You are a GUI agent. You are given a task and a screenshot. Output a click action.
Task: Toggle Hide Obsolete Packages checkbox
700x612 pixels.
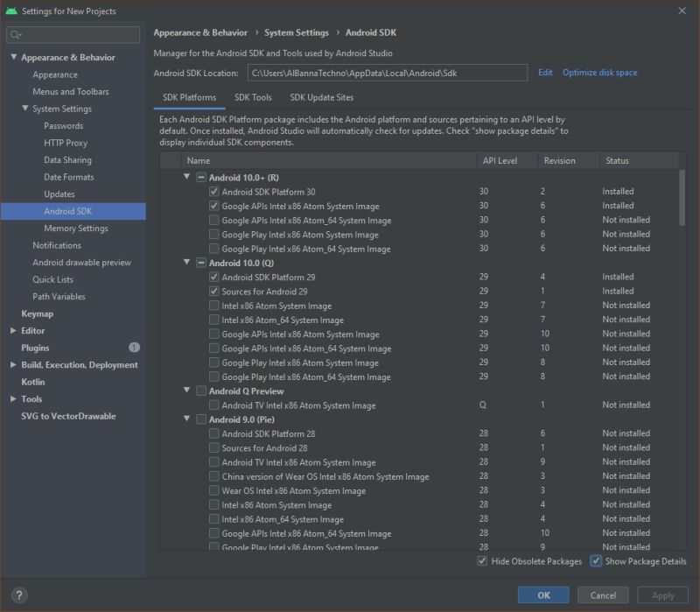pyautogui.click(x=482, y=561)
